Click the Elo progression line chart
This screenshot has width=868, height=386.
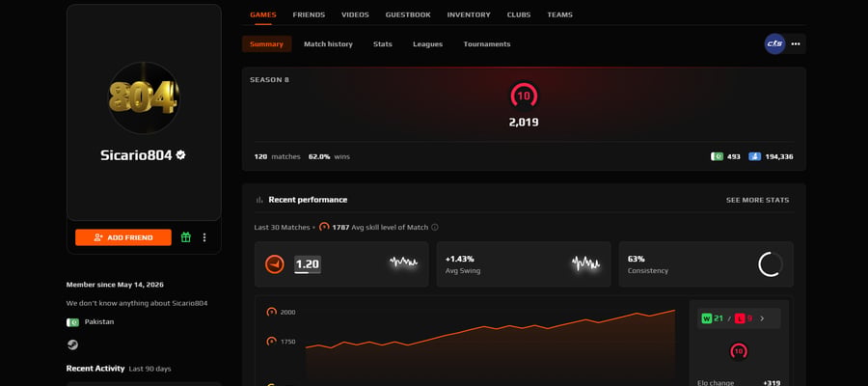point(491,346)
